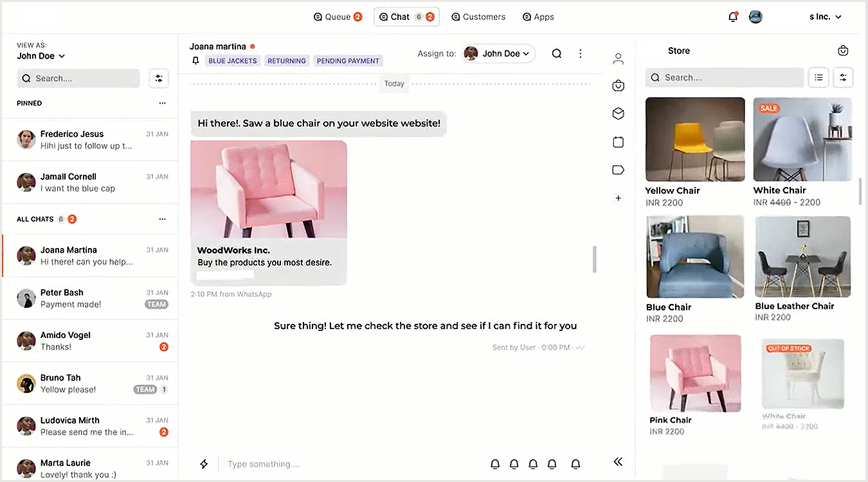Collapse the chat panel with double chevron
This screenshot has width=868, height=482.
(x=617, y=461)
